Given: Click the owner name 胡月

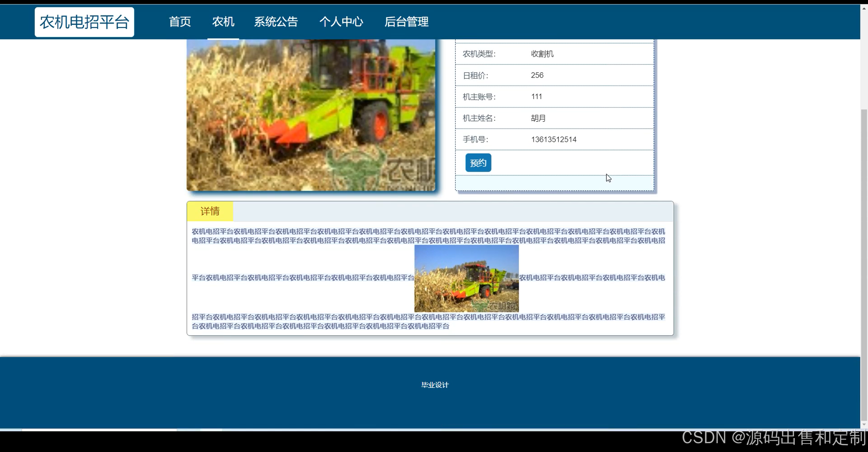Looking at the screenshot, I should 538,118.
